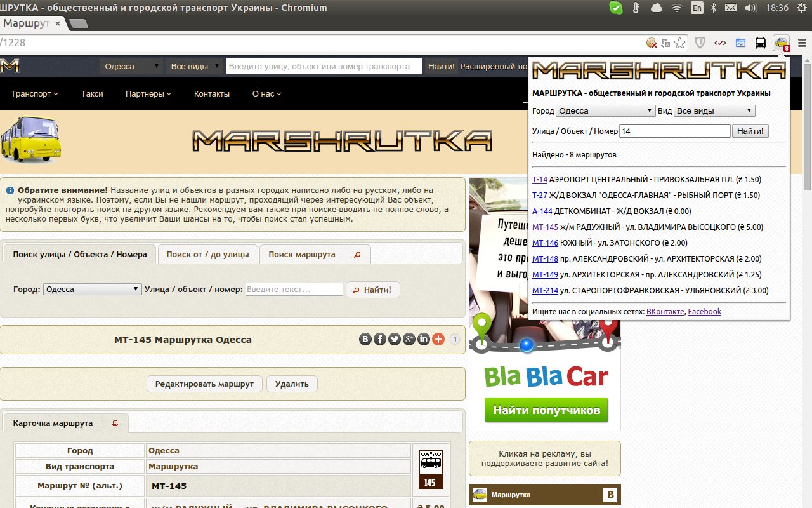Click the Редактировать маршрут button

(204, 384)
